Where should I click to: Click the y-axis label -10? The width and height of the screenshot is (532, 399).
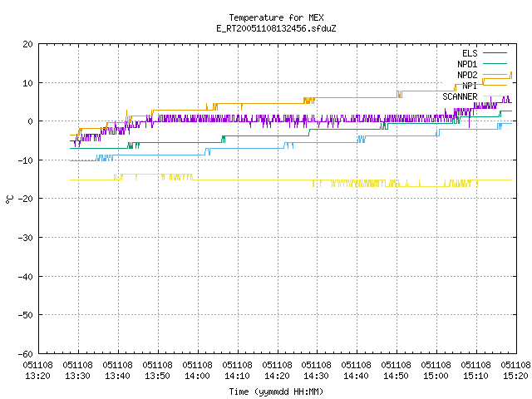(26, 160)
